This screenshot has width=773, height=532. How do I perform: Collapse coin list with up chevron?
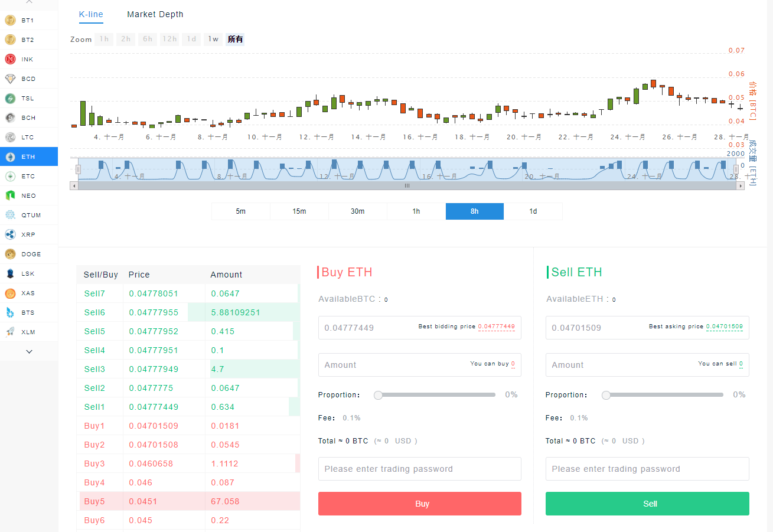[29, 2]
